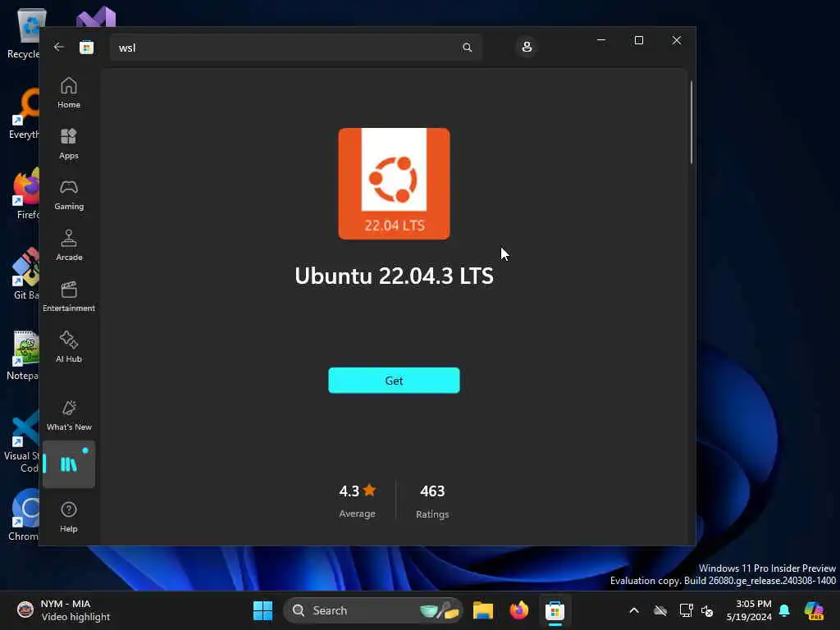
Task: Close the Microsoft Store window
Action: click(676, 40)
